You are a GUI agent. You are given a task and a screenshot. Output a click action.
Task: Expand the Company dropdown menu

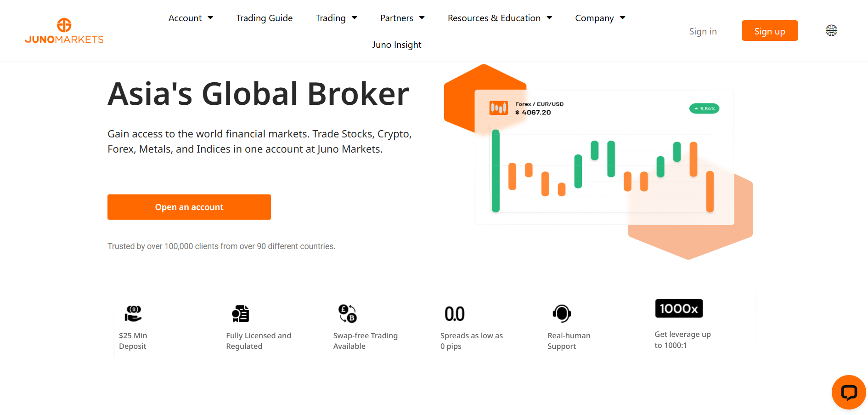600,18
